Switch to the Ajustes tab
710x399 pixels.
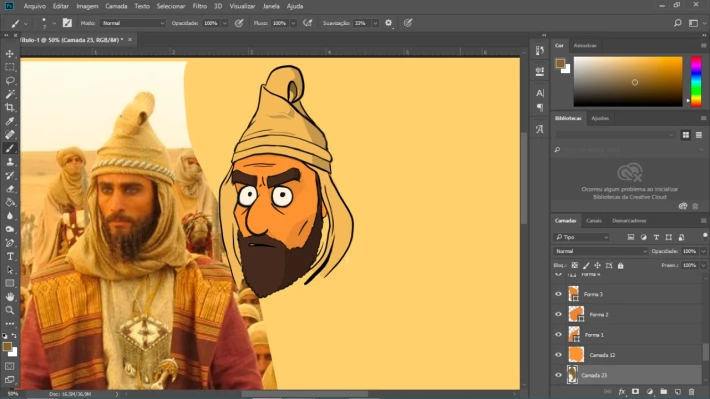pyautogui.click(x=600, y=118)
